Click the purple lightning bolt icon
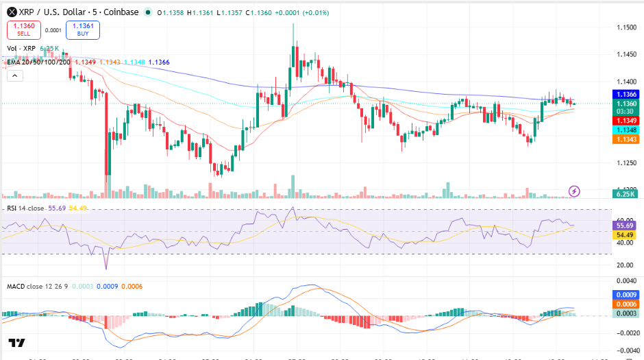 click(574, 191)
